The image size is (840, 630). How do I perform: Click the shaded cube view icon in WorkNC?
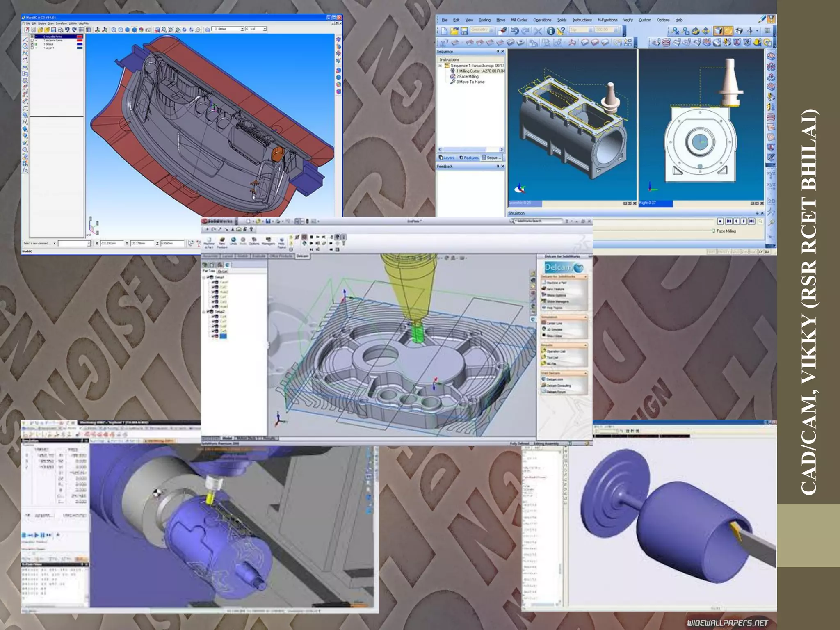point(134,30)
